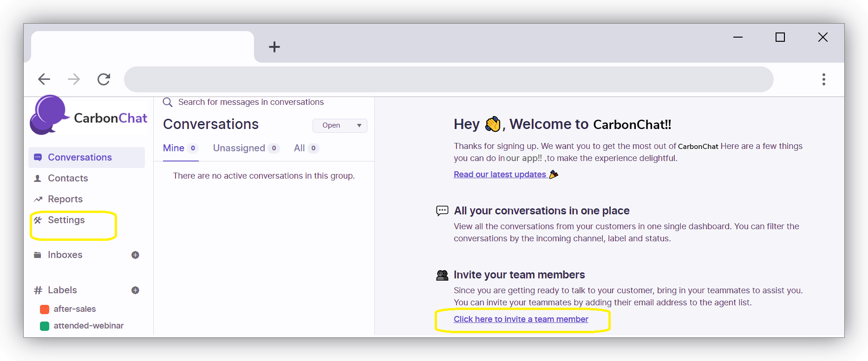Select the green attended-webinar label
The image size is (868, 361).
[88, 326]
